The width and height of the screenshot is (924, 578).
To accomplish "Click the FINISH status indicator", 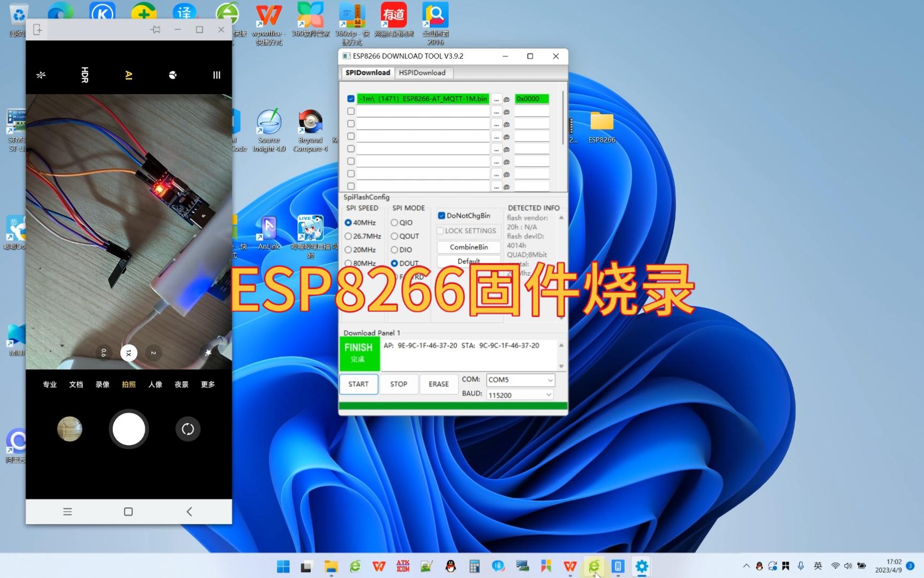I will (x=359, y=354).
